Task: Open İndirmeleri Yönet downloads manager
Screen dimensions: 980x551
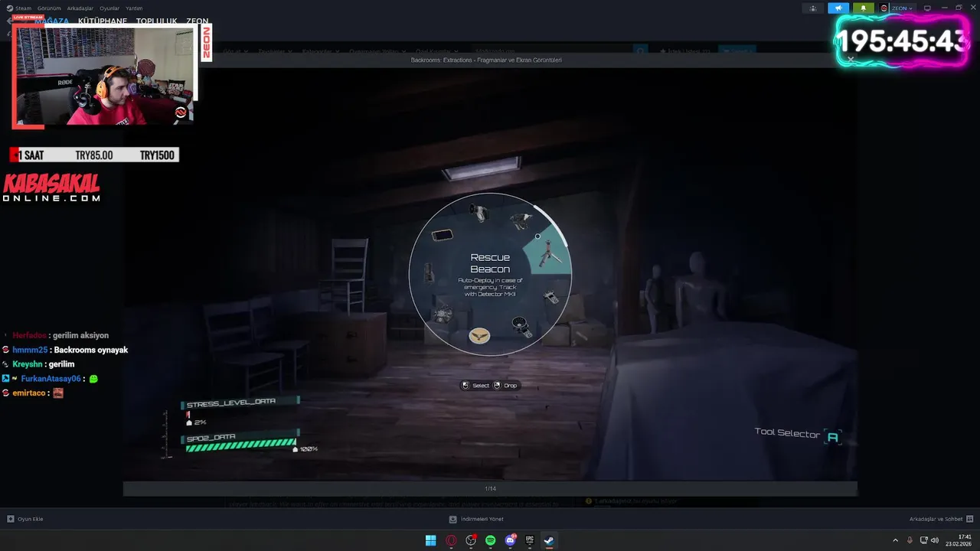Action: tap(476, 519)
